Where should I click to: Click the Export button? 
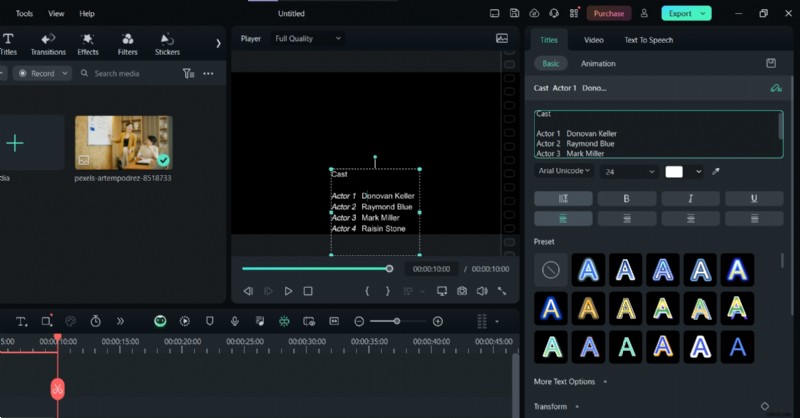tap(686, 14)
